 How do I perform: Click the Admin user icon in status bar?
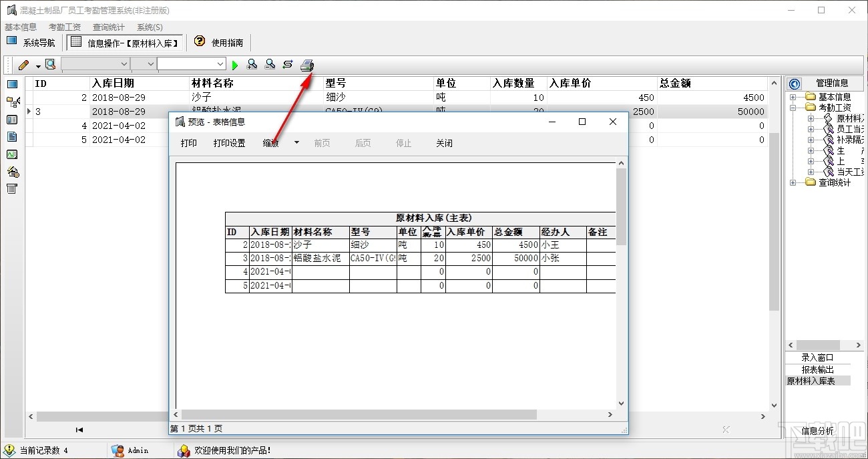118,450
